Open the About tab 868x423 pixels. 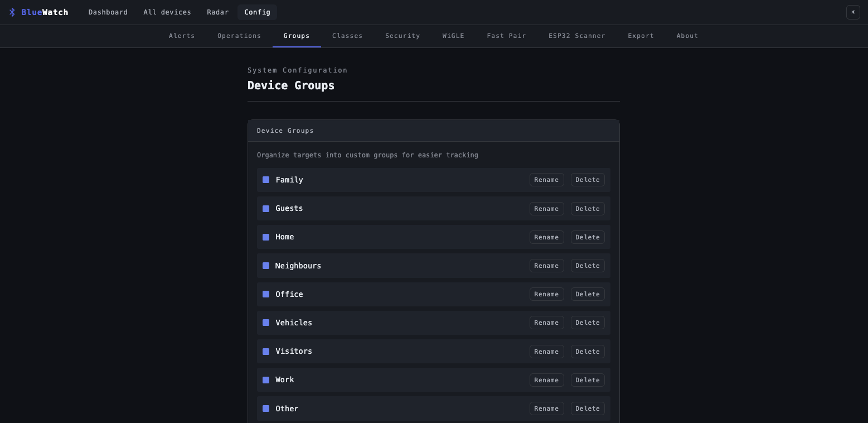[x=687, y=36]
